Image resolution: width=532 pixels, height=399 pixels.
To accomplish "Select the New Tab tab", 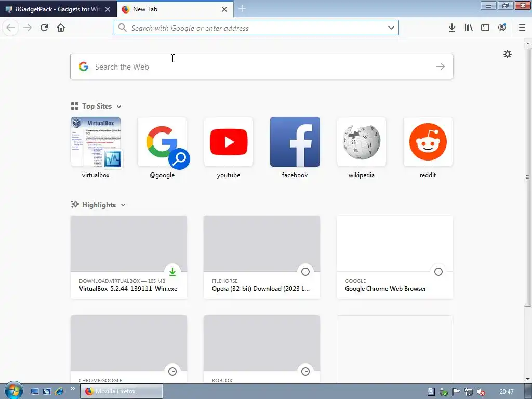I will 175,9.
